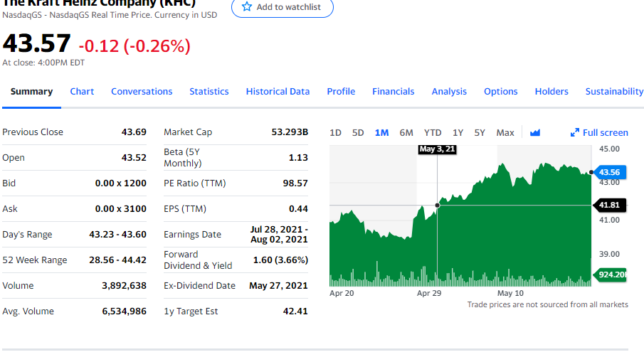The height and width of the screenshot is (357, 644).
Task: Click the Apr 29 chart axis label
Action: pos(429,293)
